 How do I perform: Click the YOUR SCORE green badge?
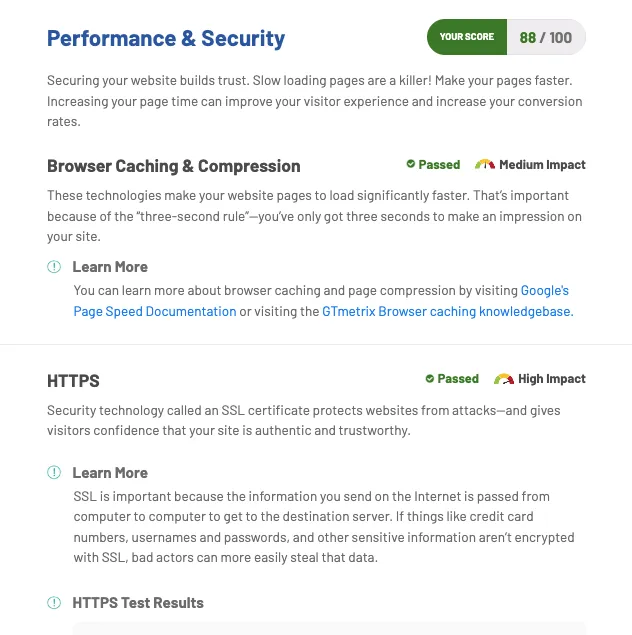pos(467,37)
